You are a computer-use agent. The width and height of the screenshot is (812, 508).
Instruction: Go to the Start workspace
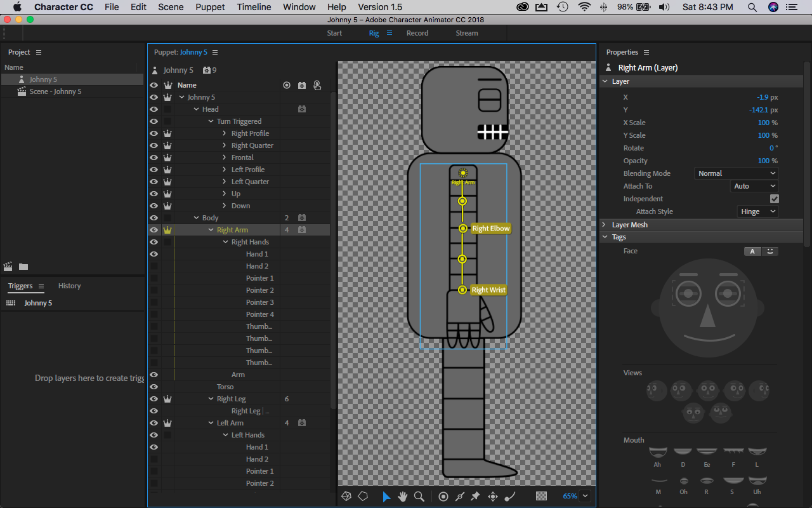[334, 33]
